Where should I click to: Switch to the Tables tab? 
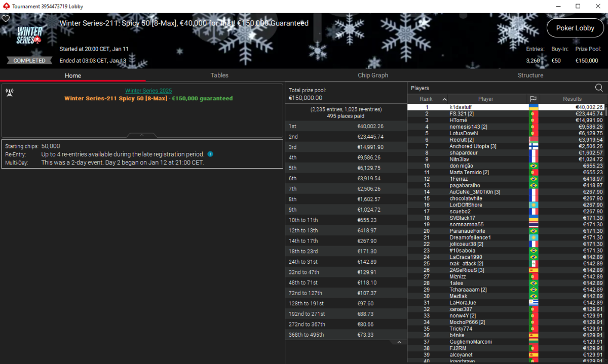(219, 75)
